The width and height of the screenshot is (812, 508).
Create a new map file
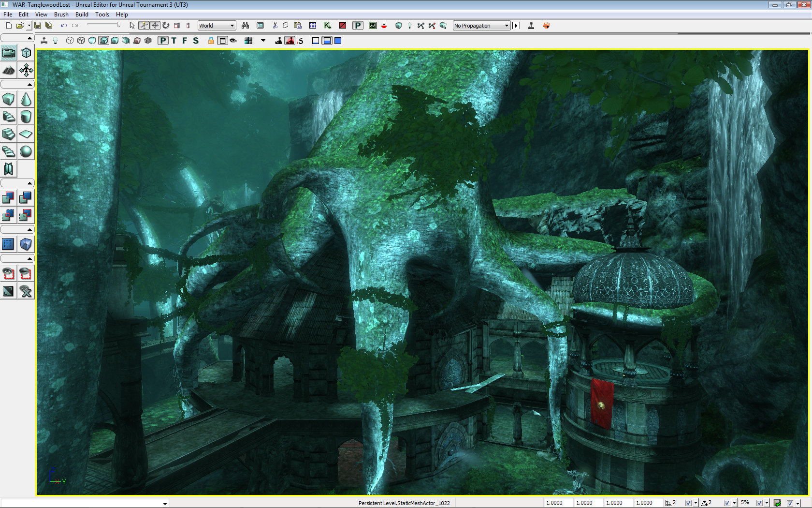tap(9, 26)
